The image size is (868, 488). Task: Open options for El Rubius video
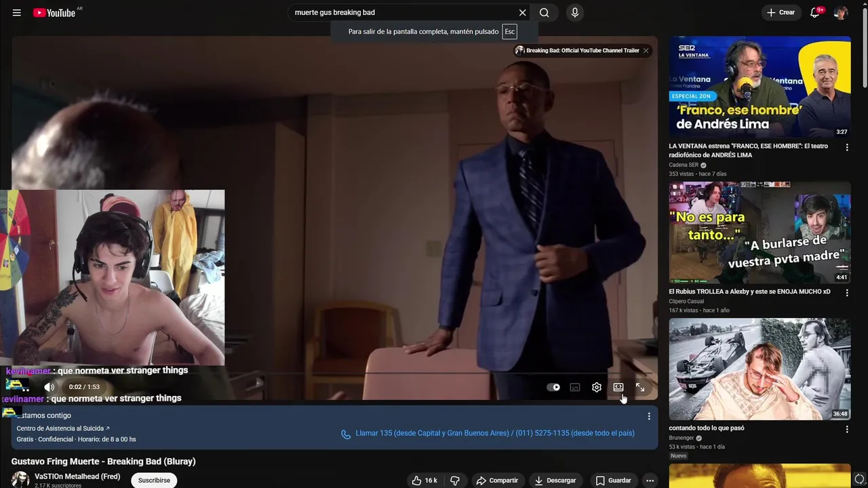pos(847,293)
